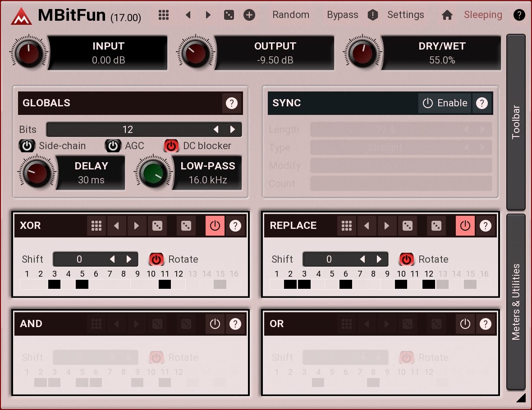Toggle bit 3 in the XOR panel

pyautogui.click(x=54, y=284)
